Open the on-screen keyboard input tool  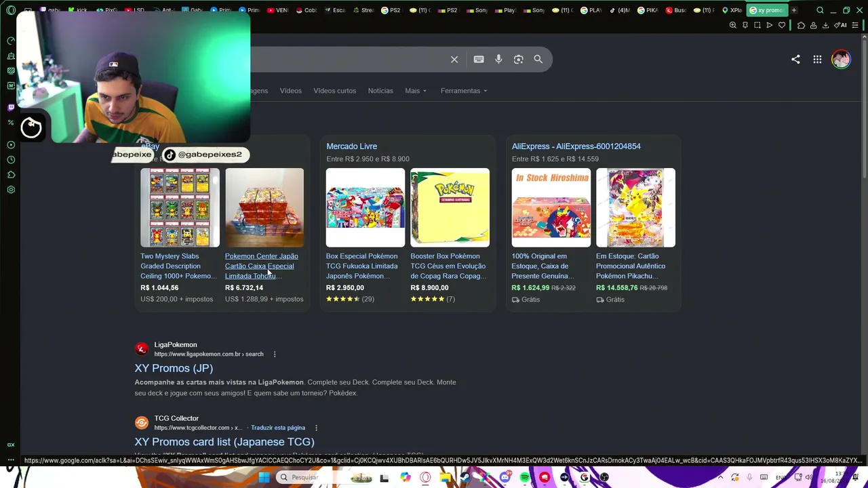pyautogui.click(x=479, y=60)
